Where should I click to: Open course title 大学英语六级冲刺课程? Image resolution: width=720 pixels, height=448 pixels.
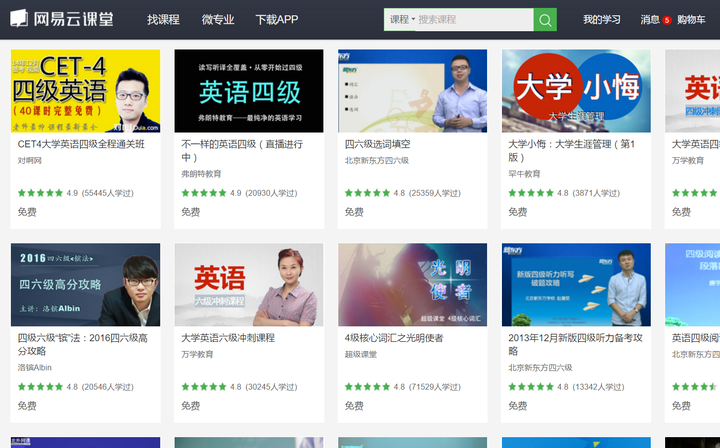click(x=228, y=338)
